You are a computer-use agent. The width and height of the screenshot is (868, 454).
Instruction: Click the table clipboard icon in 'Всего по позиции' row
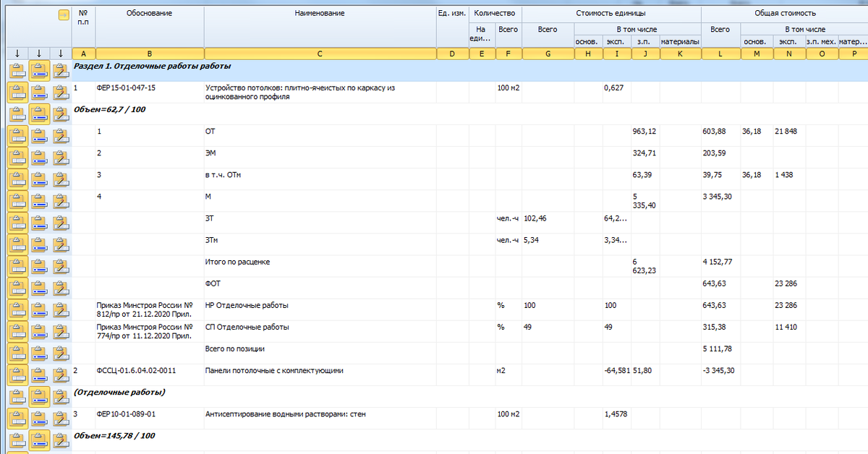tap(17, 353)
